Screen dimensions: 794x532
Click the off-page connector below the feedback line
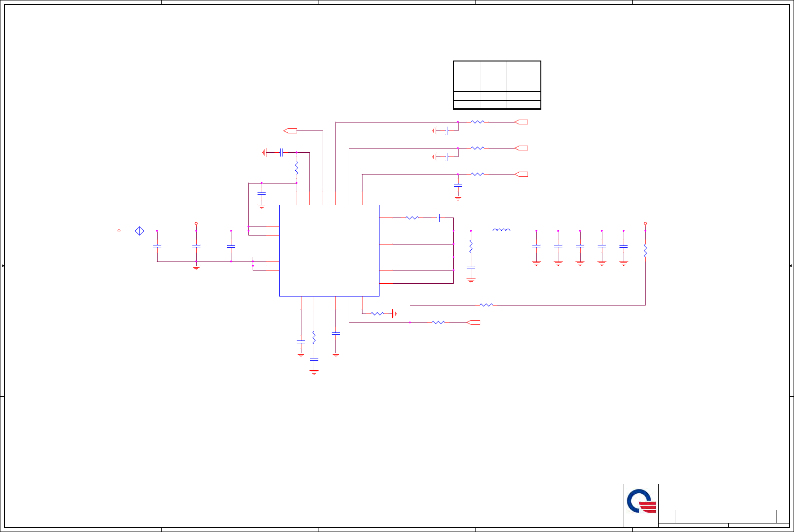pos(473,323)
